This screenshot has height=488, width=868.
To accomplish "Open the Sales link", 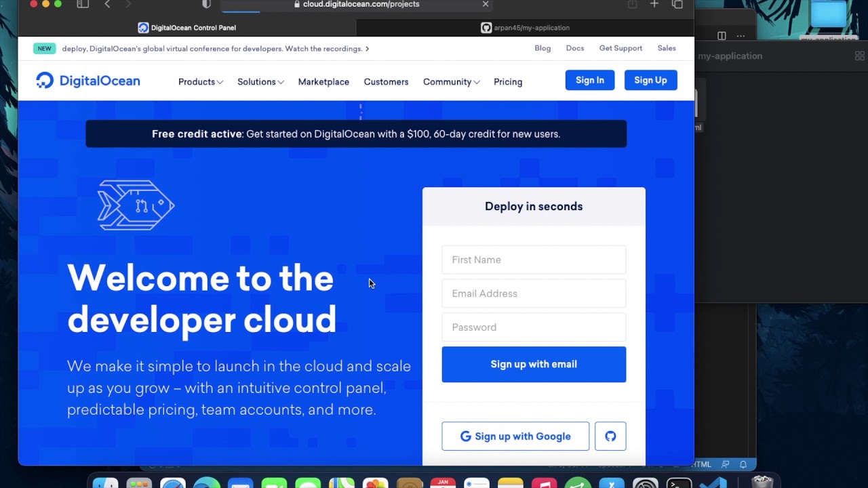I will pos(667,48).
